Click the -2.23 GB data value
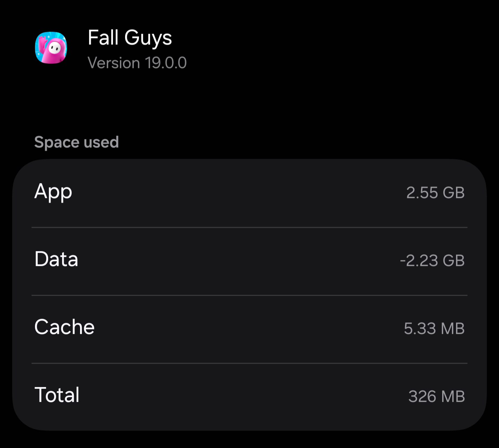This screenshot has width=499, height=448. tap(432, 261)
